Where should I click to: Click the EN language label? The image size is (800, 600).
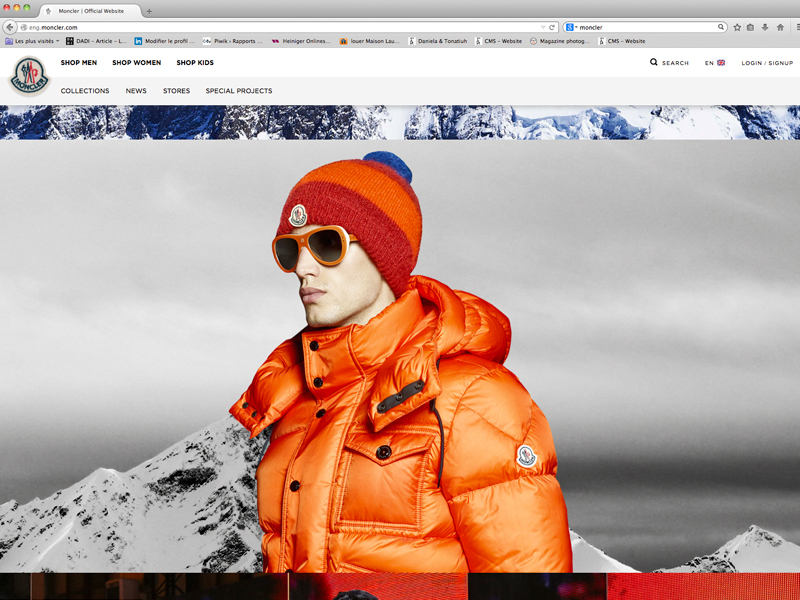tap(709, 63)
